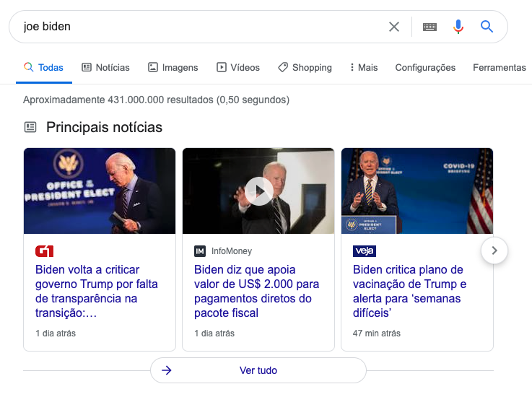
Task: Open headline Biden volta a criticar governo Trump
Action: point(96,291)
